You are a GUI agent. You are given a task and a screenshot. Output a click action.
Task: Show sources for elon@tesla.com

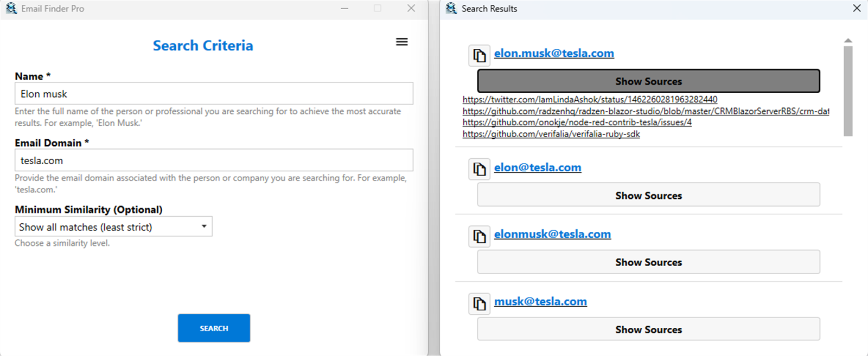tap(648, 195)
